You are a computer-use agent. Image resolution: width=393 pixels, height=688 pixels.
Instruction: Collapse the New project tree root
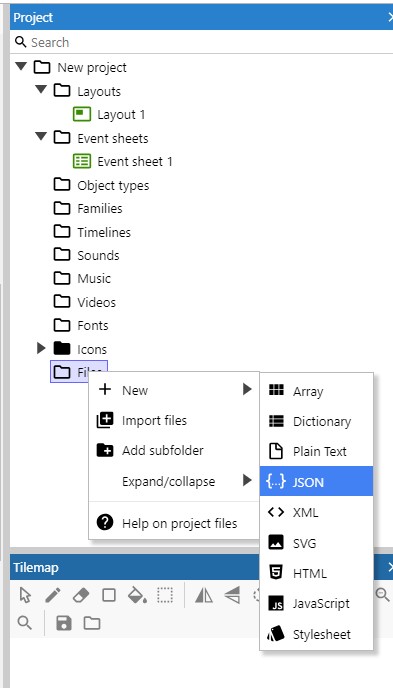[21, 66]
